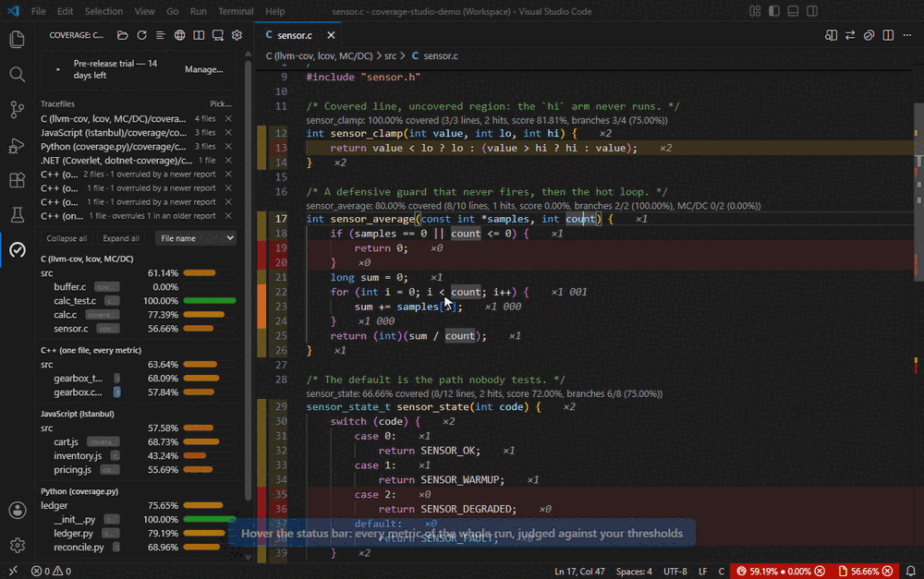This screenshot has width=924, height=579.
Task: Open the Explorer view in the activity bar
Action: 17,40
